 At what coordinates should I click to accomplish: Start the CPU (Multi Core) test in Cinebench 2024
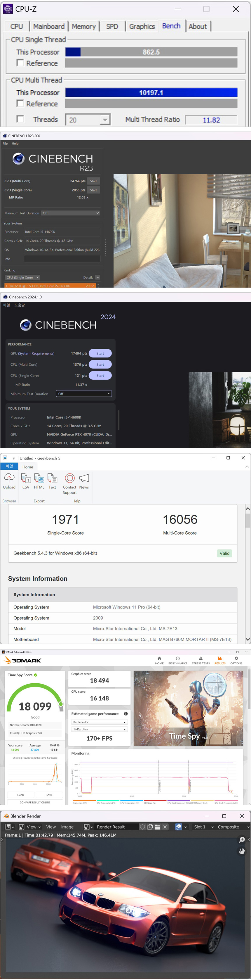point(100,364)
